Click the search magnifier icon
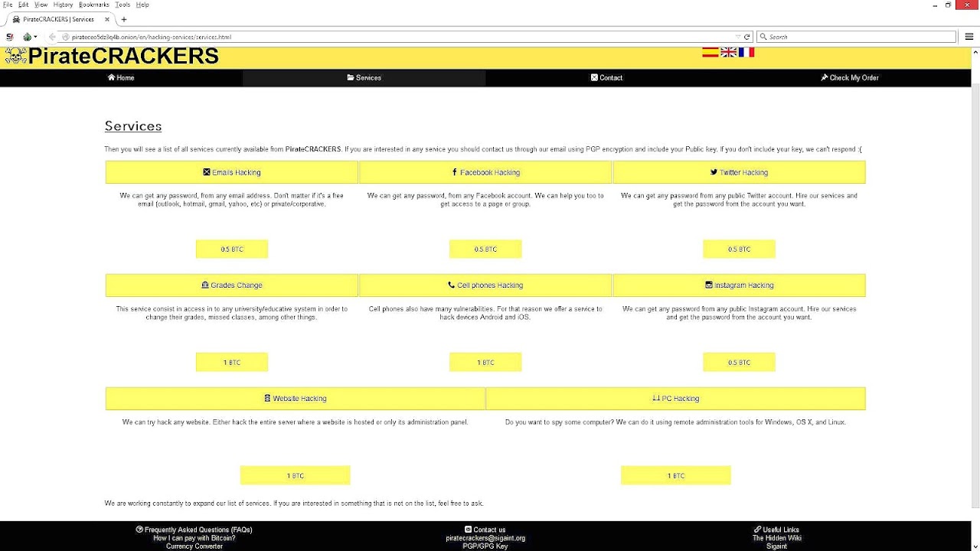 click(763, 37)
